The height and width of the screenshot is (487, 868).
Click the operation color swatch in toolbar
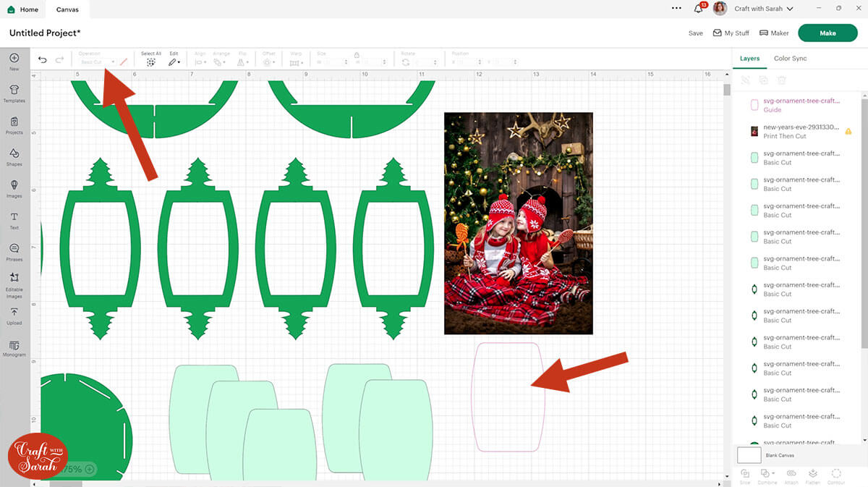pyautogui.click(x=124, y=62)
